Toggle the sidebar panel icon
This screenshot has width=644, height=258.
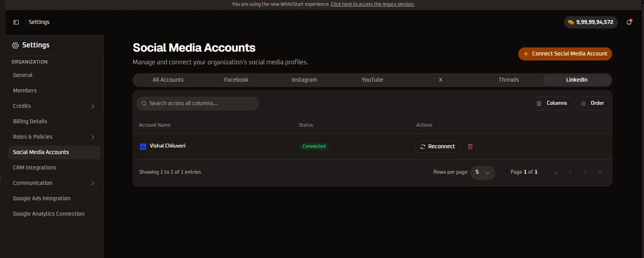16,22
